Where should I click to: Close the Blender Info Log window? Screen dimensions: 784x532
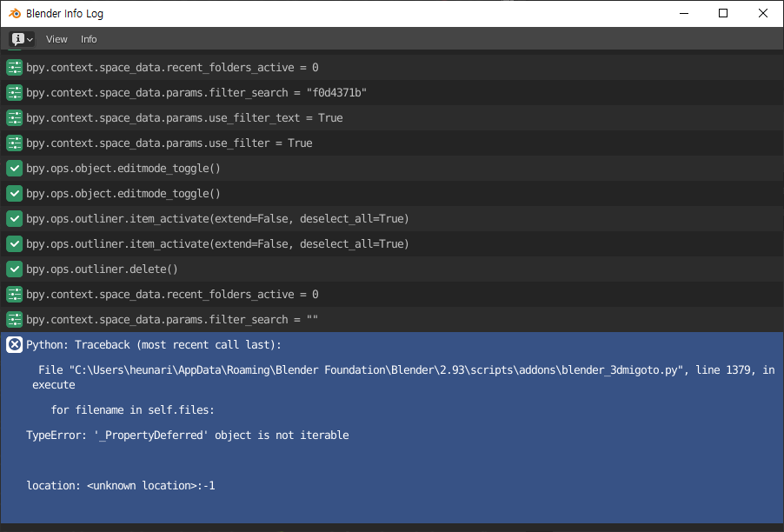[762, 14]
